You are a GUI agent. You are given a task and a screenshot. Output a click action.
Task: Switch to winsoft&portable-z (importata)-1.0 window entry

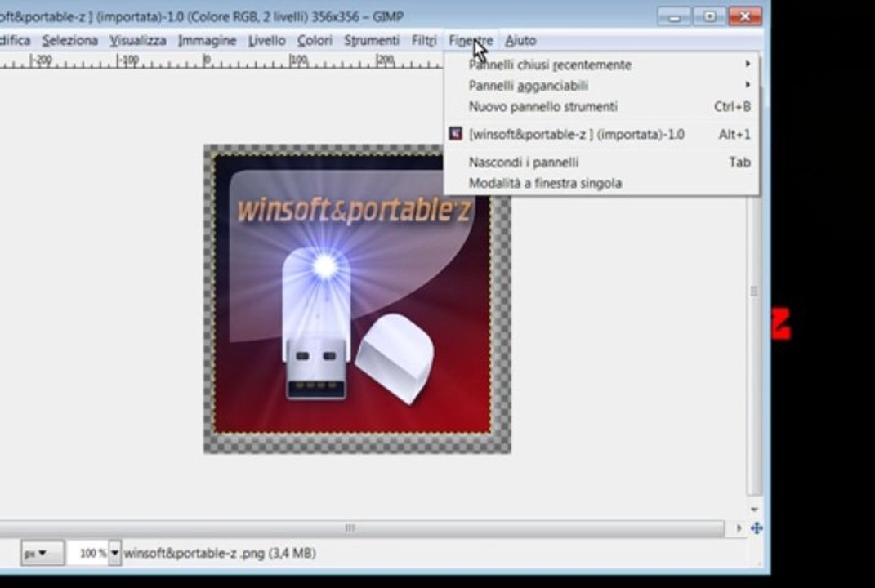click(x=601, y=135)
